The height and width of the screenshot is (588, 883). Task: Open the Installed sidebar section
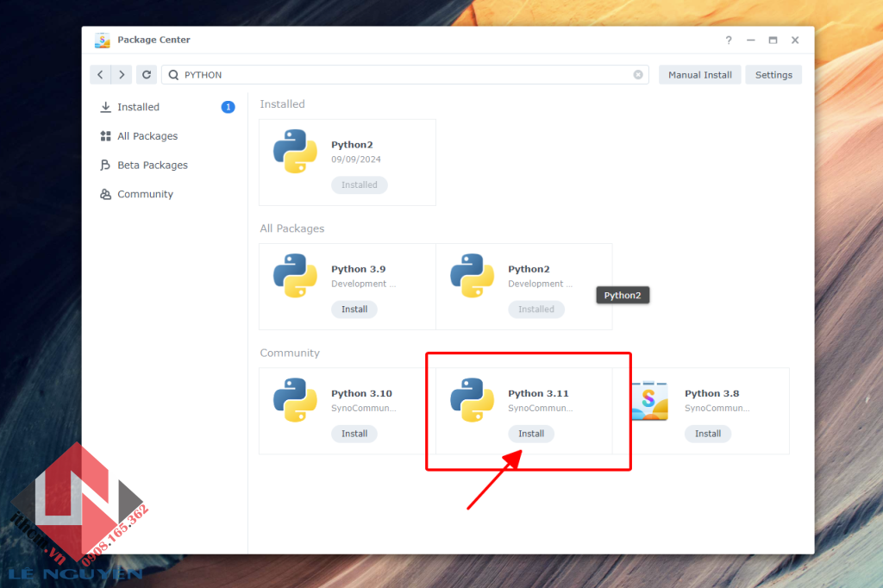tap(139, 107)
